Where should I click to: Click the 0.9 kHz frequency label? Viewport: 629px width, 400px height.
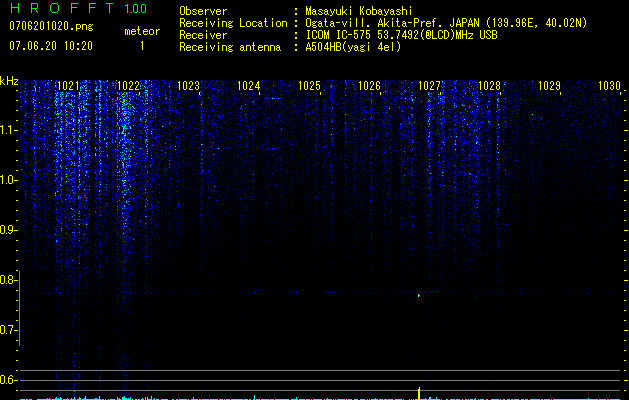(8, 230)
